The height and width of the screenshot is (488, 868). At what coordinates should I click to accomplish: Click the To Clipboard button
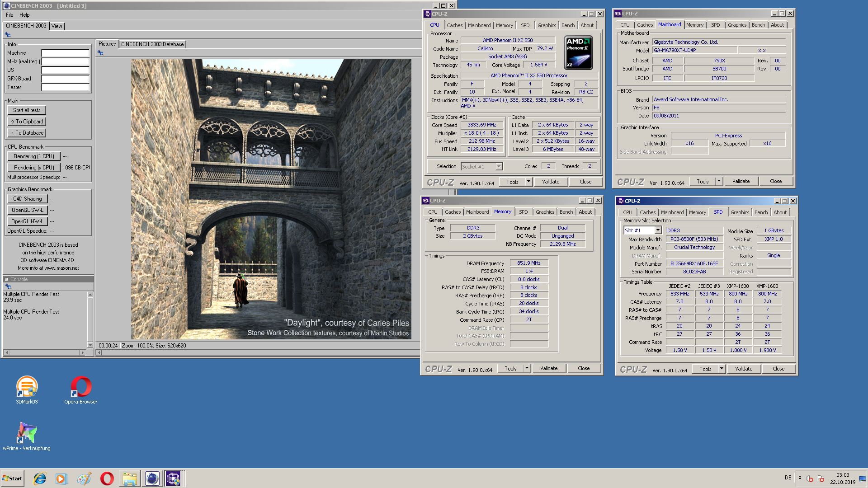tap(27, 122)
